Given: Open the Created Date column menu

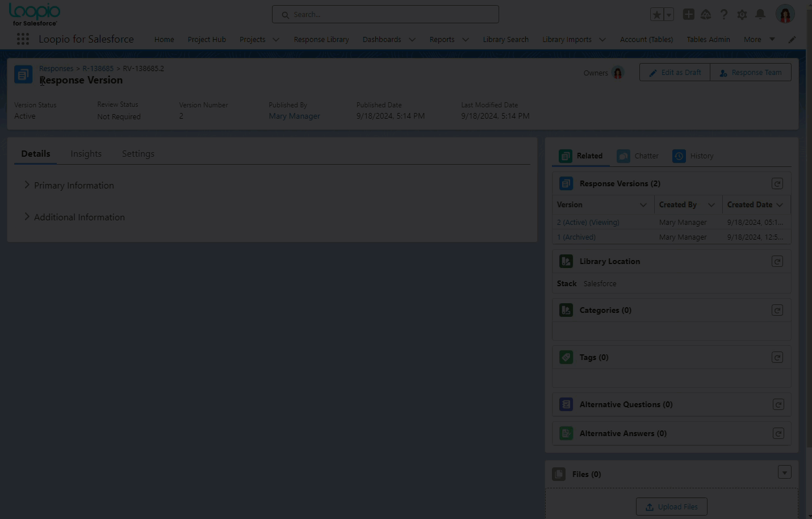Looking at the screenshot, I should (x=780, y=205).
